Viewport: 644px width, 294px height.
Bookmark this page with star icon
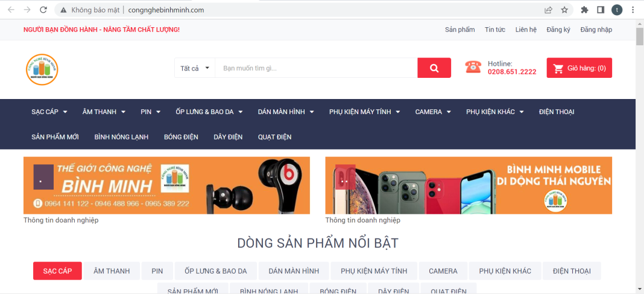(565, 10)
